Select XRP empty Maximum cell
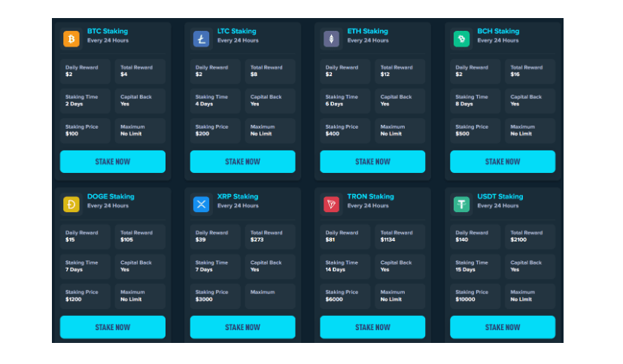This screenshot has width=623, height=364. (x=270, y=296)
